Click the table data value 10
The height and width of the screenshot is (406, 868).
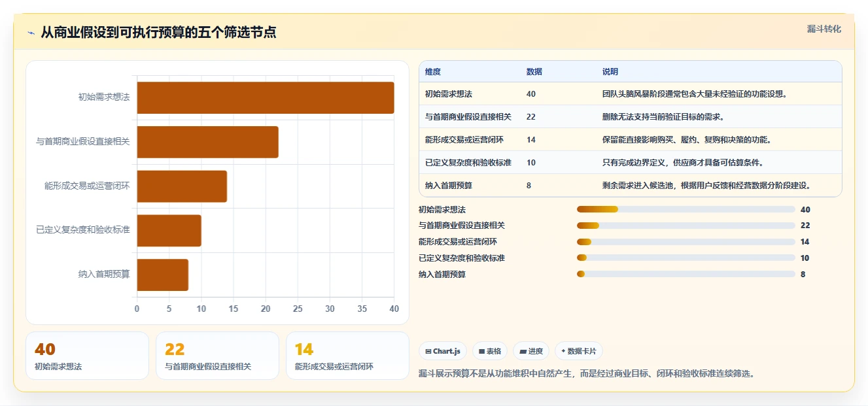[531, 163]
